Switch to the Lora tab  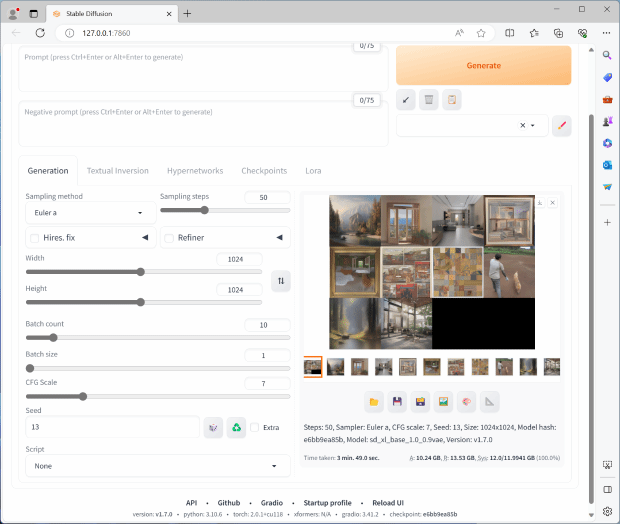(x=313, y=171)
